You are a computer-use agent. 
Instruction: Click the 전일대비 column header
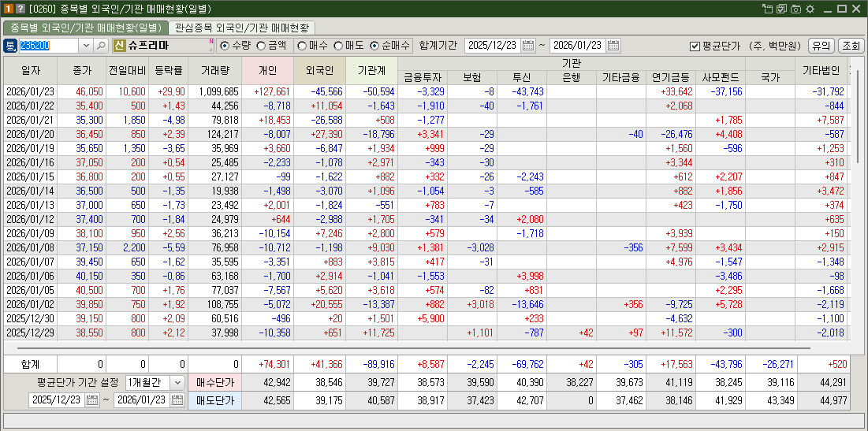(128, 71)
